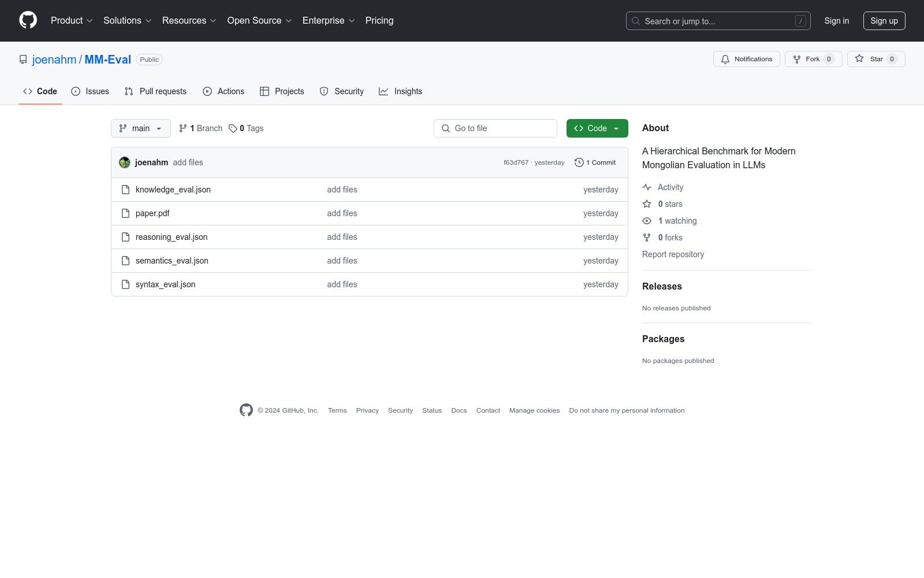This screenshot has width=924, height=578.
Task: Click the joenahm avatar in commit row
Action: (125, 162)
